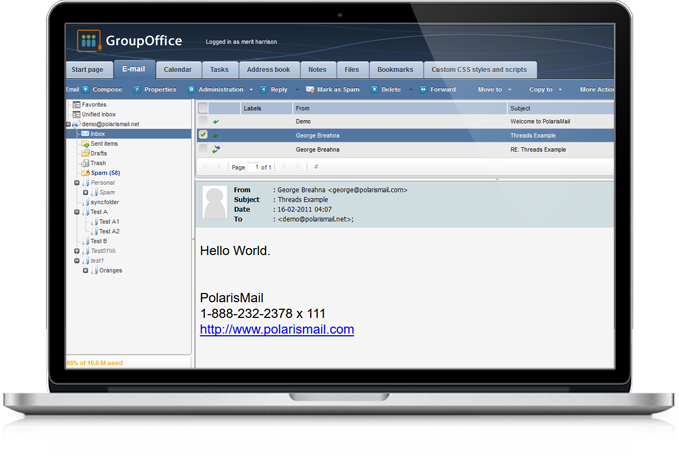The height and width of the screenshot is (456, 679).
Task: Click the GroupOffice logo icon
Action: (89, 41)
